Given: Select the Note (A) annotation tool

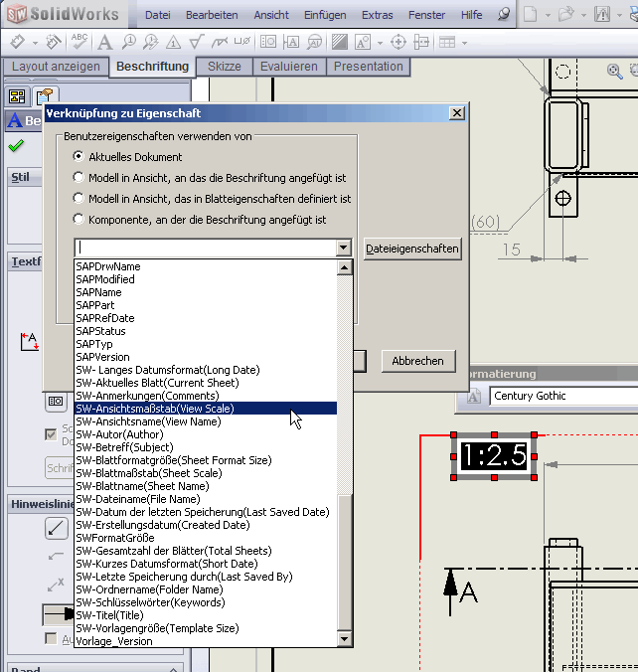Looking at the screenshot, I should click(x=104, y=42).
